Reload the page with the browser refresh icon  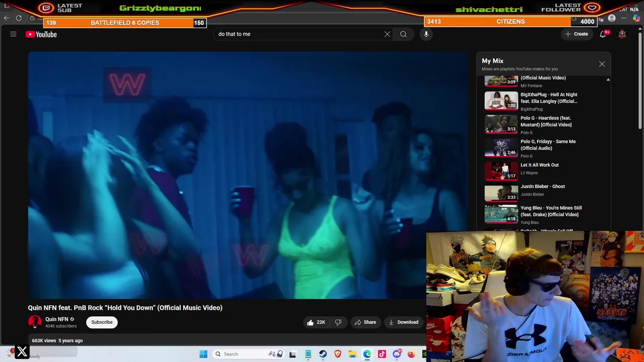tap(19, 18)
